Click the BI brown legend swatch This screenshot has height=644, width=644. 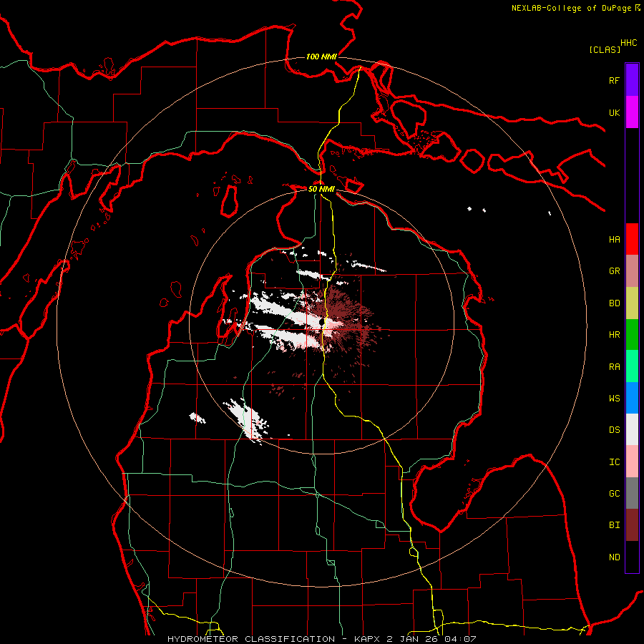[632, 525]
